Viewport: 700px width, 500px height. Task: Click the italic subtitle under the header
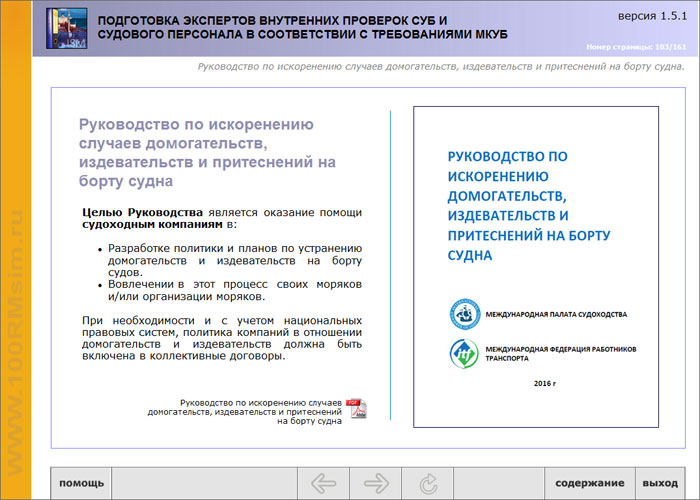point(441,67)
